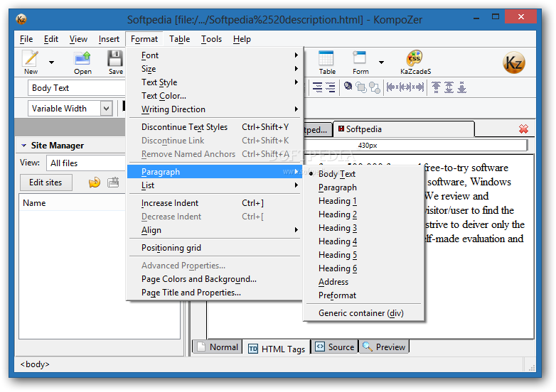Viewport: 556px width, 392px height.
Task: Open the KaZcadeS CSS editor
Action: (415, 58)
